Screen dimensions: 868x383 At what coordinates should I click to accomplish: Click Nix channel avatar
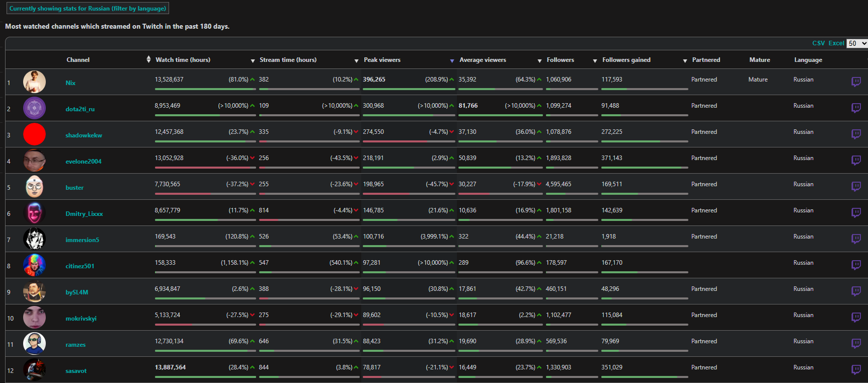click(x=34, y=82)
